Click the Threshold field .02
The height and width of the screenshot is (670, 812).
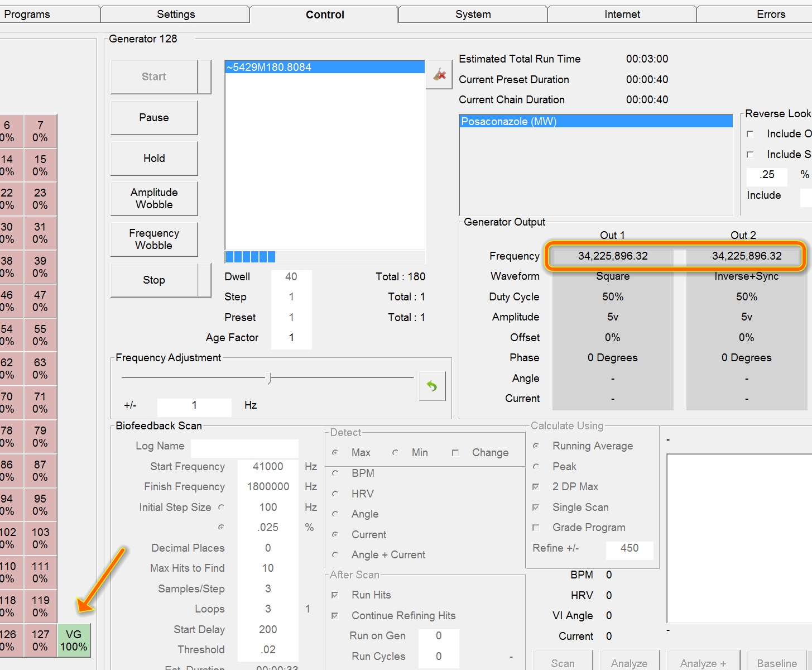(x=268, y=650)
